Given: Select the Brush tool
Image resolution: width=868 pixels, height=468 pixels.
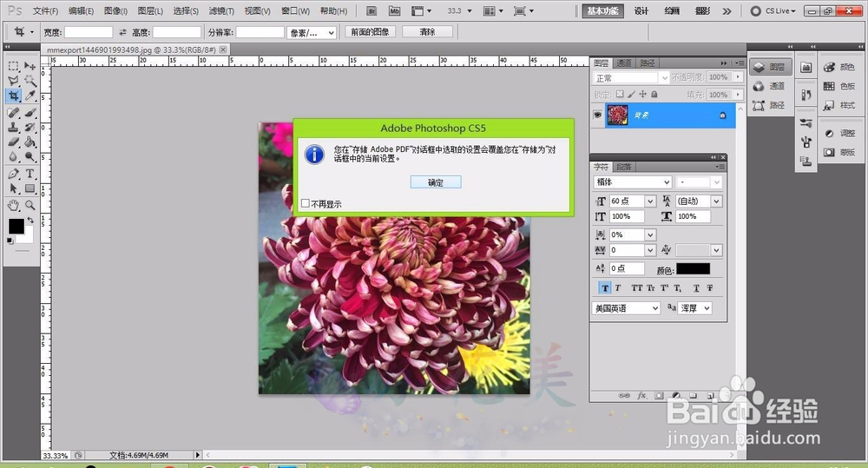Looking at the screenshot, I should click(x=30, y=112).
